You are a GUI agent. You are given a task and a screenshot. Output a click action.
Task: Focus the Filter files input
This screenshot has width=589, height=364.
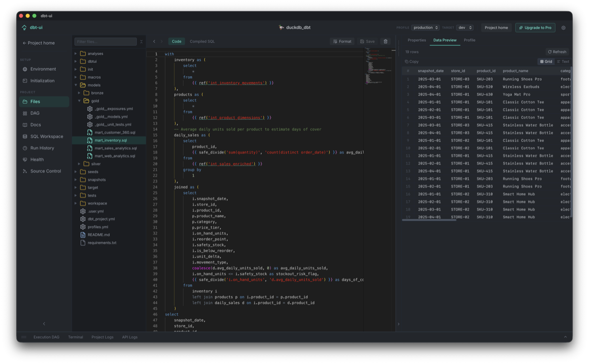pos(106,42)
